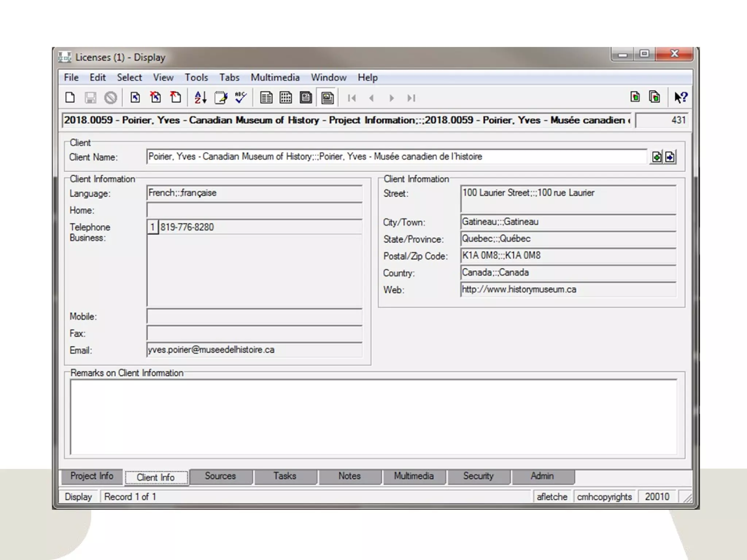747x560 pixels.
Task: Click the first toolbar icon with red mark
Action: pyautogui.click(x=156, y=98)
